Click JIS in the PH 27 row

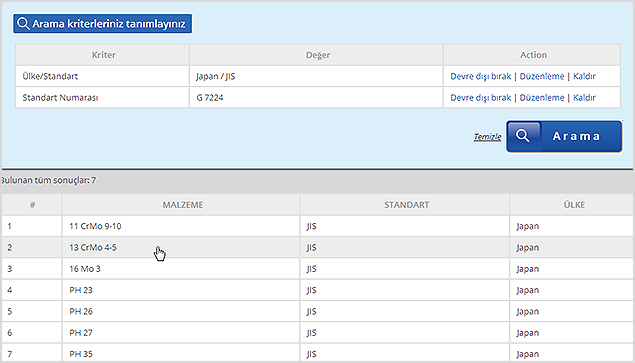311,333
